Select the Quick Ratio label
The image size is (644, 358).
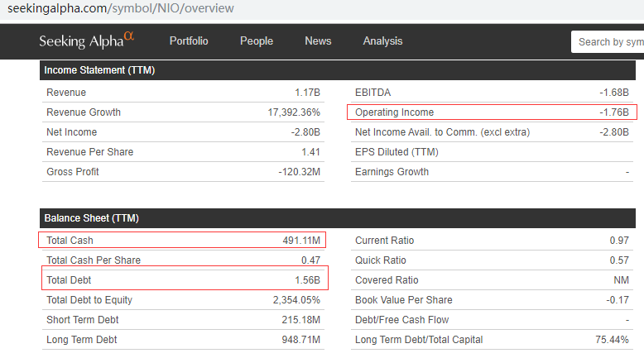pos(381,260)
